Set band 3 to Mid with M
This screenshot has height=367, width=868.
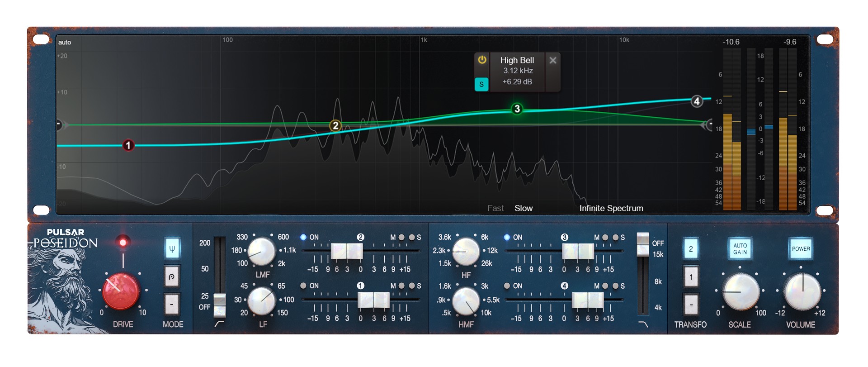[605, 237]
